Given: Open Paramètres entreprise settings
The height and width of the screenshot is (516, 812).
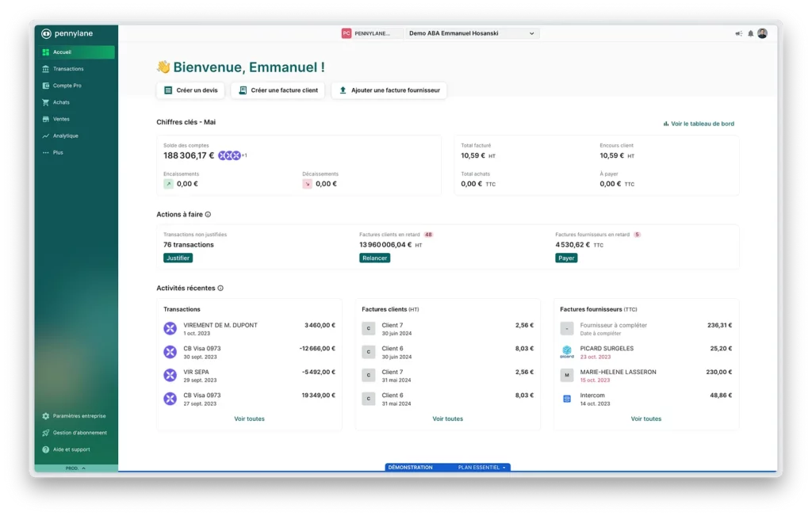Looking at the screenshot, I should coord(76,416).
